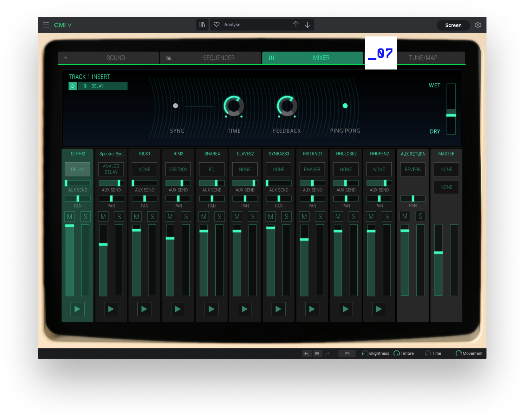
Task: Click the settings gear icon
Action: [x=478, y=25]
